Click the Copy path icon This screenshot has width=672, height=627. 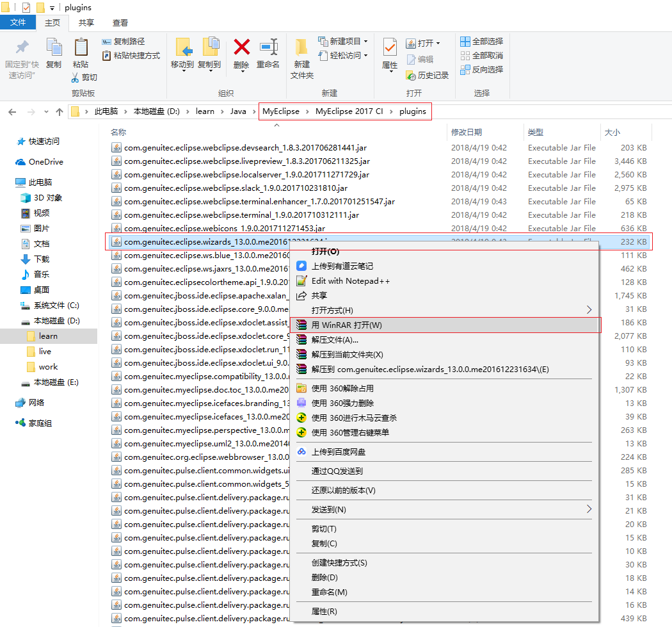(106, 42)
